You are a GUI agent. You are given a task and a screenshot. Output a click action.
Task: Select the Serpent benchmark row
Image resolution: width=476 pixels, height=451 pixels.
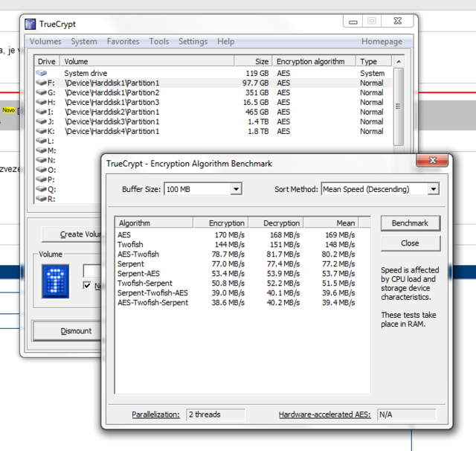click(242, 264)
